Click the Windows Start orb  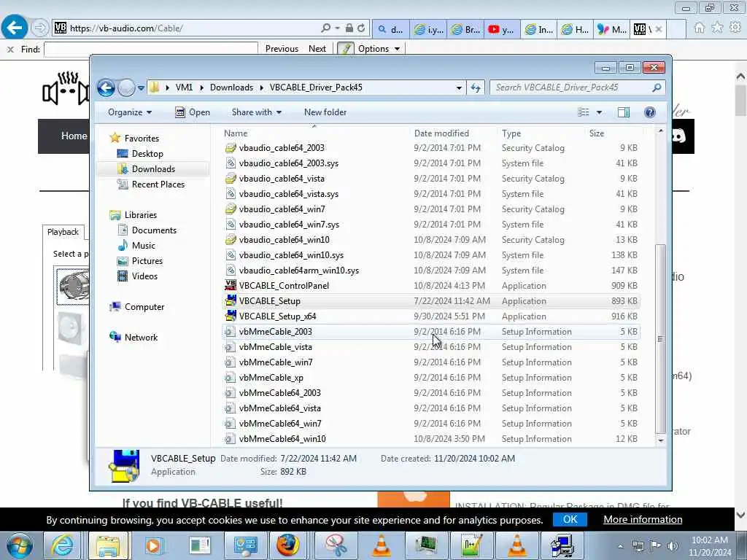pos(20,545)
